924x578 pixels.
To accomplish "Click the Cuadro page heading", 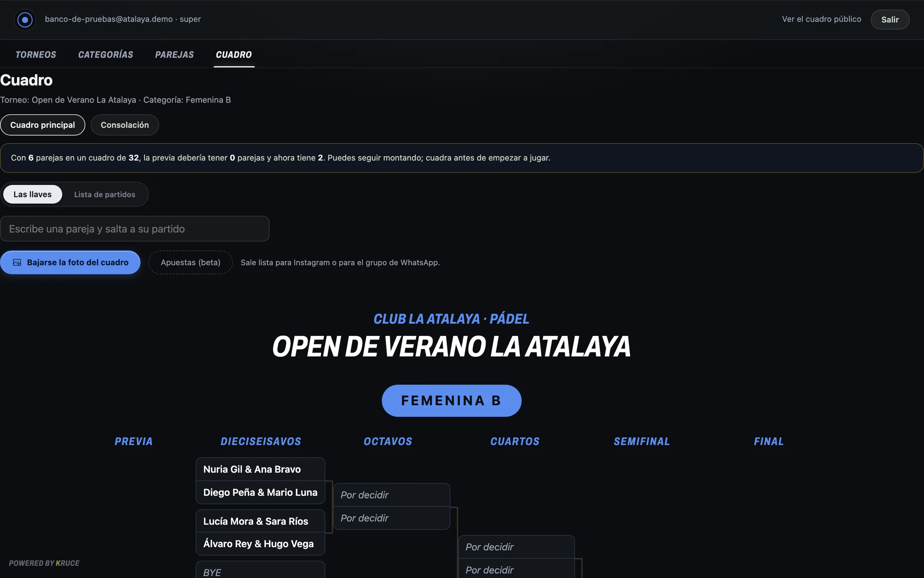I will click(x=26, y=80).
